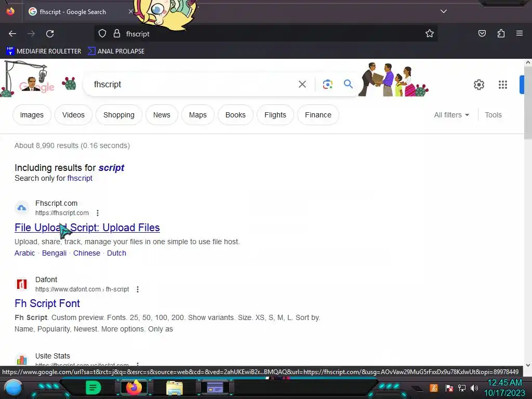The image size is (532, 399).
Task: Go back to the previous page
Action: point(12,34)
